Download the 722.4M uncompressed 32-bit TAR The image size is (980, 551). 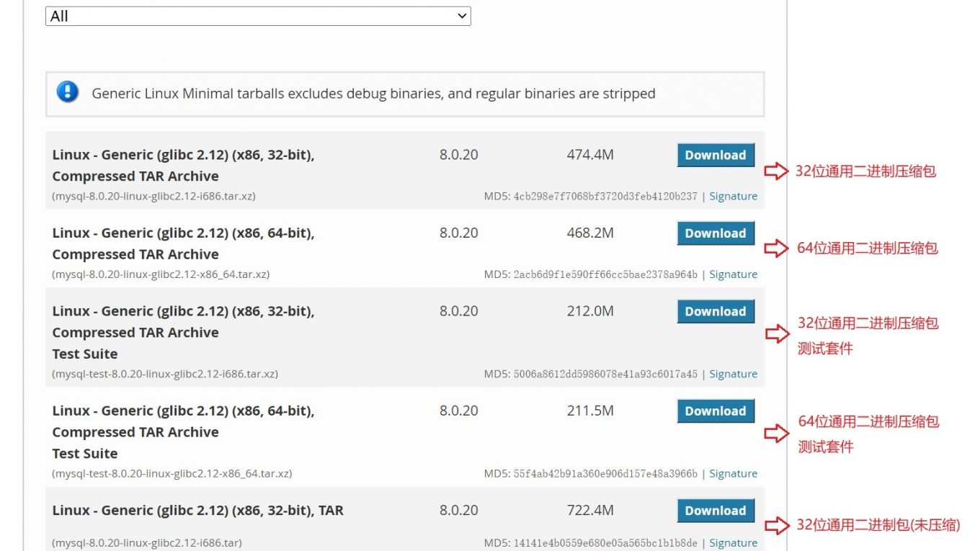point(716,511)
